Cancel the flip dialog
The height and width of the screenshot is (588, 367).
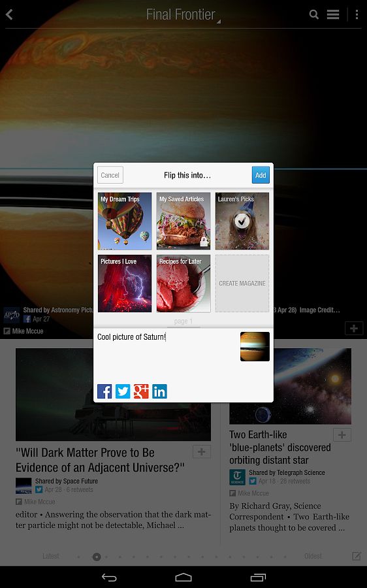pos(110,175)
